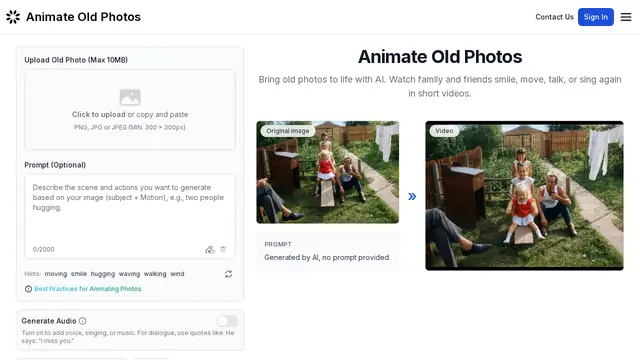Click the Animate Old Photos logo icon
Image resolution: width=640 pixels, height=360 pixels.
point(13,17)
